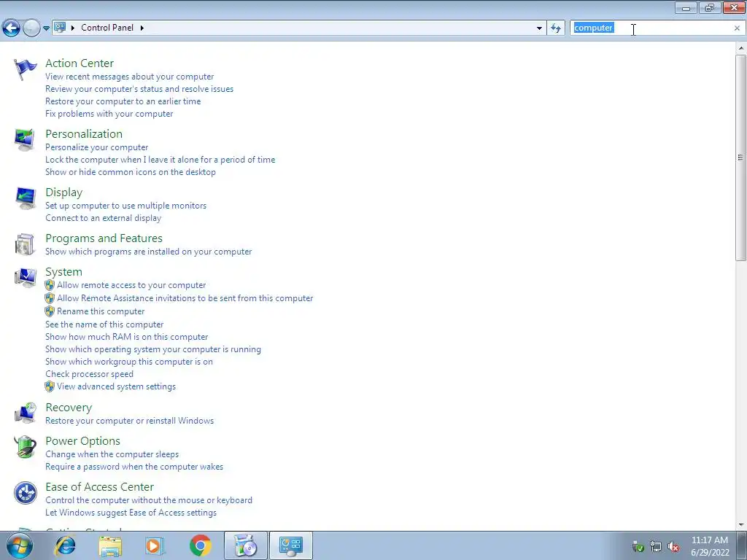The height and width of the screenshot is (560, 747).
Task: Clear the search box with the X
Action: pyautogui.click(x=737, y=28)
